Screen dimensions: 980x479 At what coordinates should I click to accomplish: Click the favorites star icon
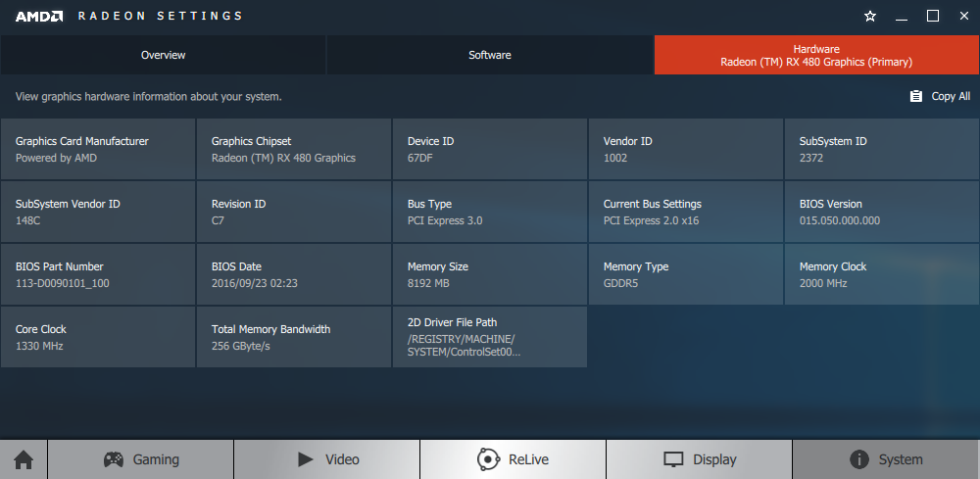coord(870,17)
